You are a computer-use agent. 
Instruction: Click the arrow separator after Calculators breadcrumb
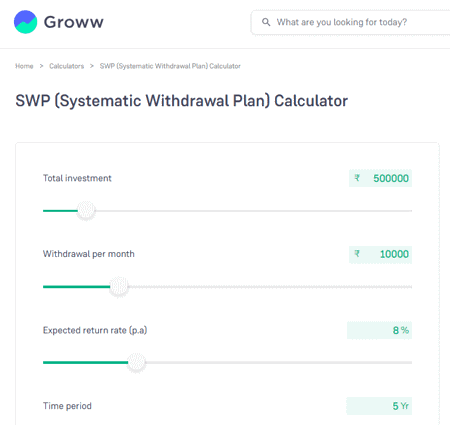pos(92,66)
